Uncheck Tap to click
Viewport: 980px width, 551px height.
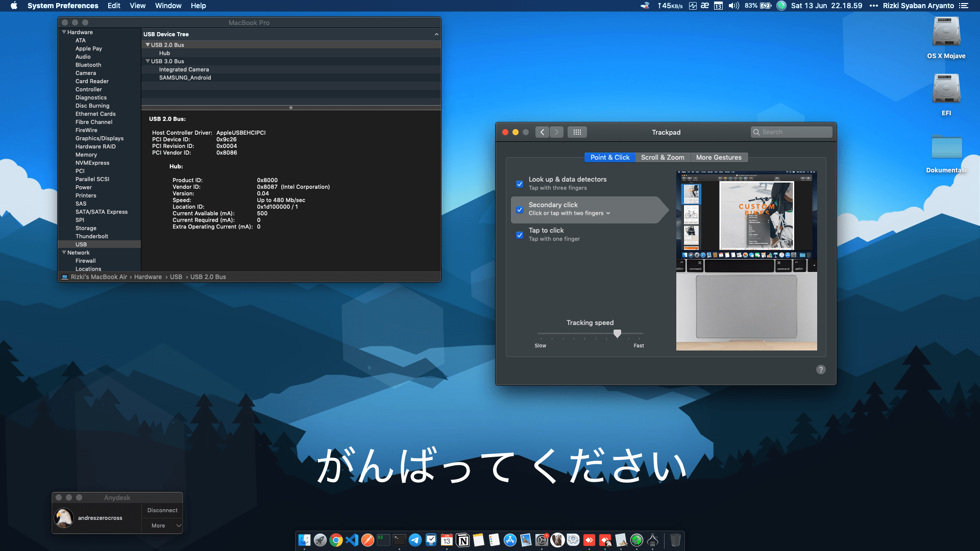pos(520,235)
